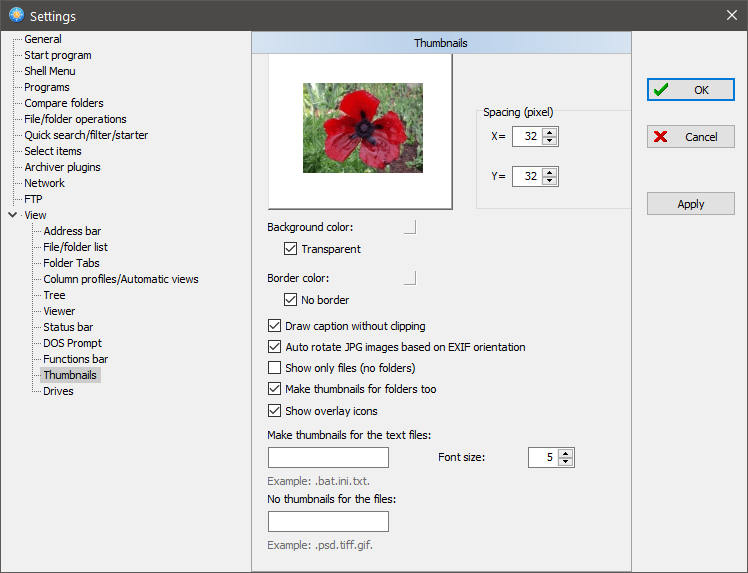The image size is (748, 573).
Task: Collapse the View tree node
Action: [x=13, y=215]
